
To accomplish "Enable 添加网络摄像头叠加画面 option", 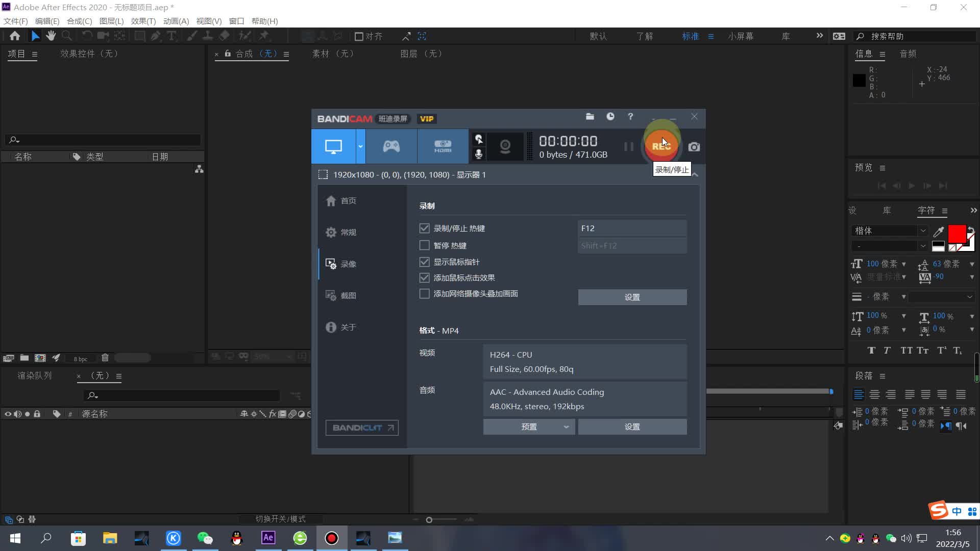I will click(424, 293).
